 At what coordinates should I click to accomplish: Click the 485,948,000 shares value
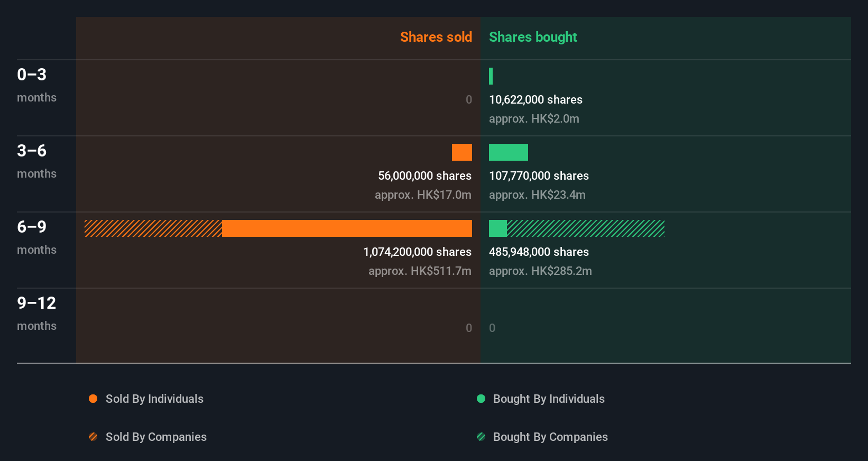tap(539, 252)
